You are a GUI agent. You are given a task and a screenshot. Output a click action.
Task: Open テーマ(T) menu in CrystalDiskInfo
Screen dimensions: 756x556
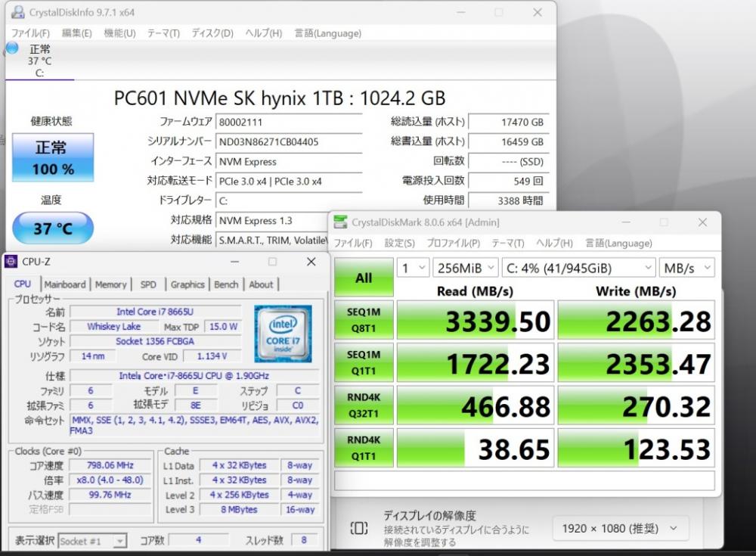click(x=163, y=33)
